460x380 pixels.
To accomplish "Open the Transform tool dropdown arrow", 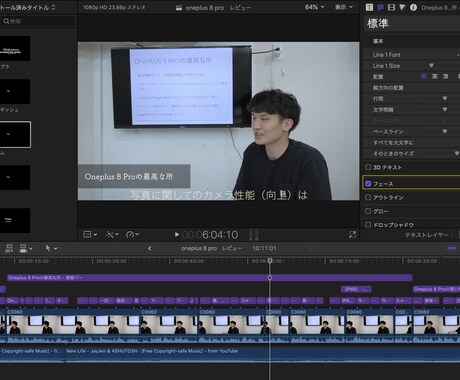I will [96, 235].
